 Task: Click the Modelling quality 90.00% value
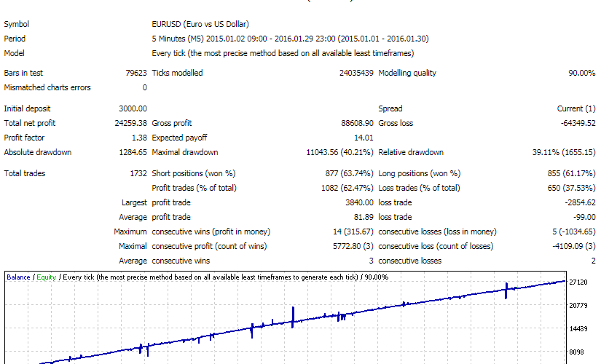tap(582, 73)
